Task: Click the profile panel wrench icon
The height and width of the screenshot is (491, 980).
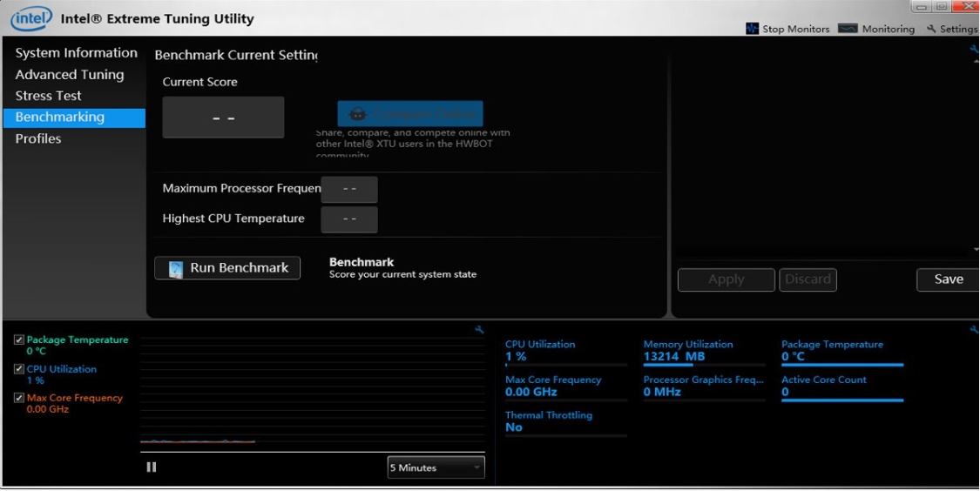Action: coord(974,50)
